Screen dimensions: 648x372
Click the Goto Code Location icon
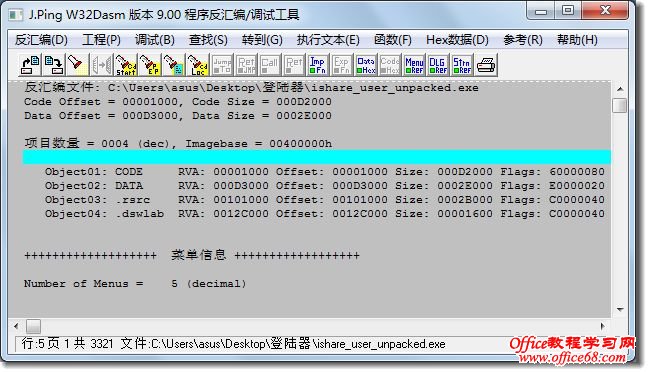tap(198, 65)
